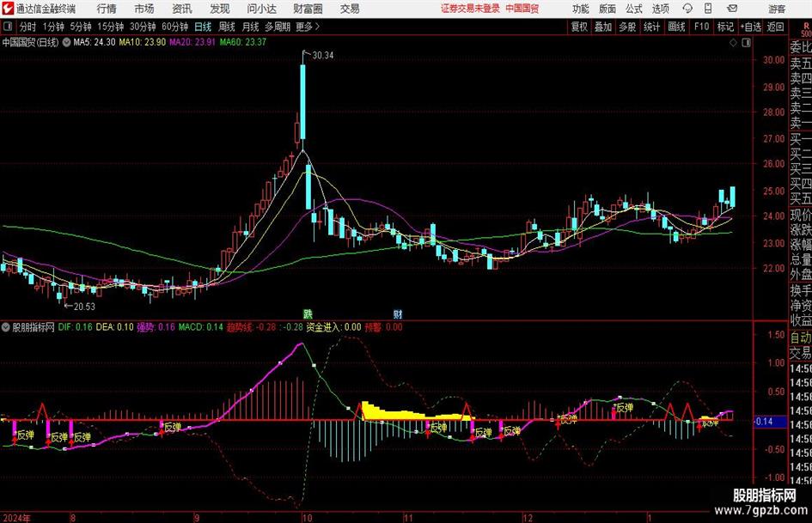Click the 资金进入: 0.00 value
Image resolution: width=812 pixels, height=523 pixels.
(333, 327)
